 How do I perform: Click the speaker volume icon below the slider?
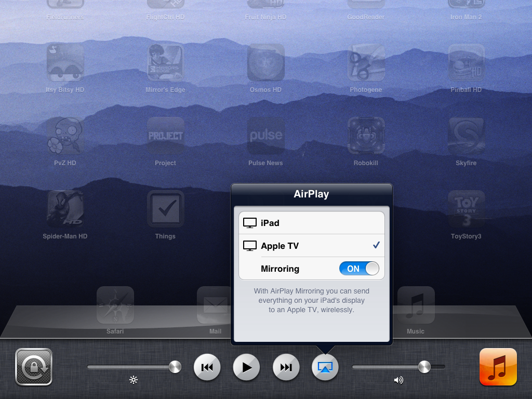[398, 380]
